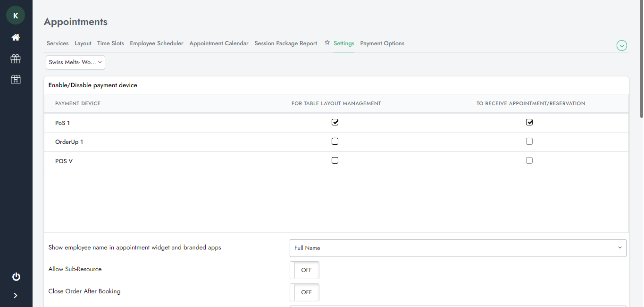Screen dimensions: 644x307
Task: Open the store icon in sidebar
Action: click(x=16, y=79)
